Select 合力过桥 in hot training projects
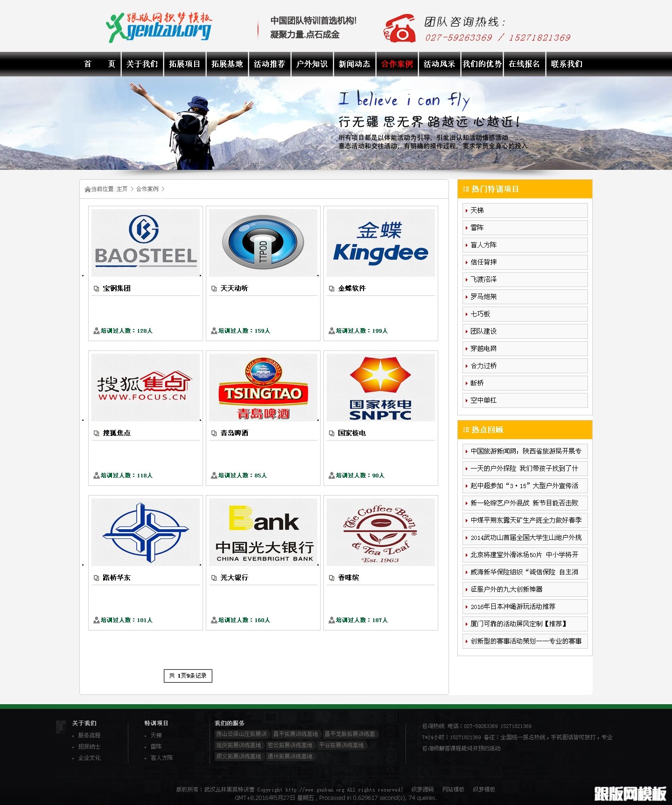This screenshot has width=672, height=805. coord(525,366)
